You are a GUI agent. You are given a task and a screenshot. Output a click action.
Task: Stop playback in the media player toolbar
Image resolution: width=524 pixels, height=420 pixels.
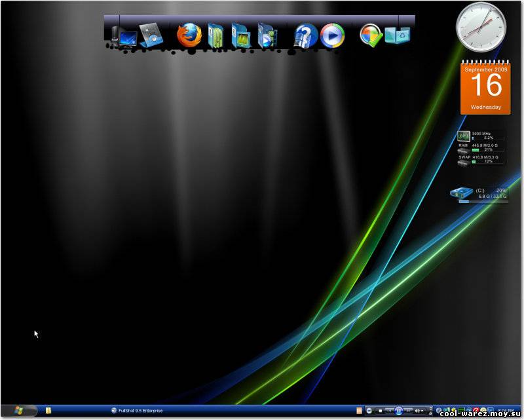pyautogui.click(x=380, y=411)
